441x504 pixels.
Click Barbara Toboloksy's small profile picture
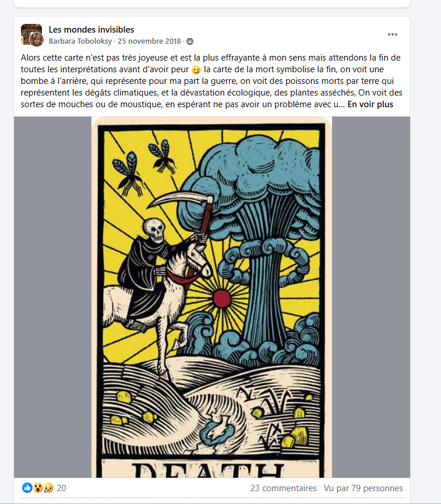tap(37, 40)
